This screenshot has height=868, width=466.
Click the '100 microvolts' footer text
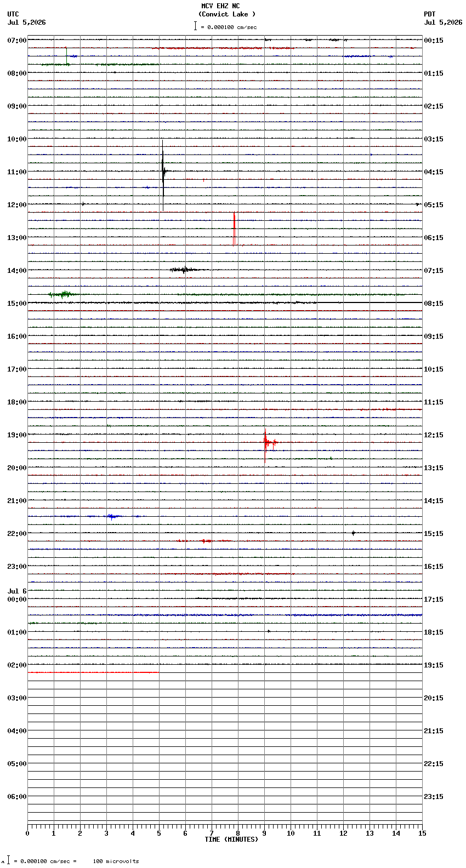[x=116, y=861]
